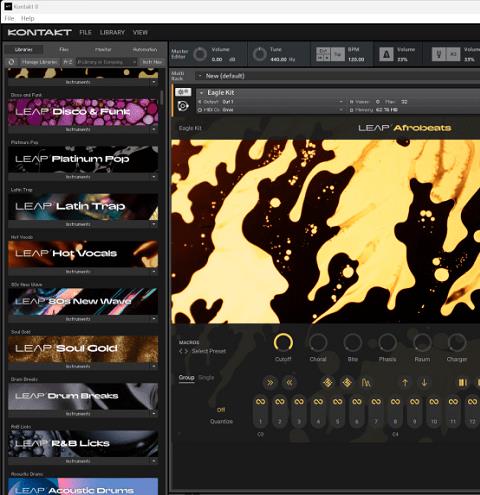
Task: Switch to the Automation browser tab
Action: pyautogui.click(x=145, y=50)
